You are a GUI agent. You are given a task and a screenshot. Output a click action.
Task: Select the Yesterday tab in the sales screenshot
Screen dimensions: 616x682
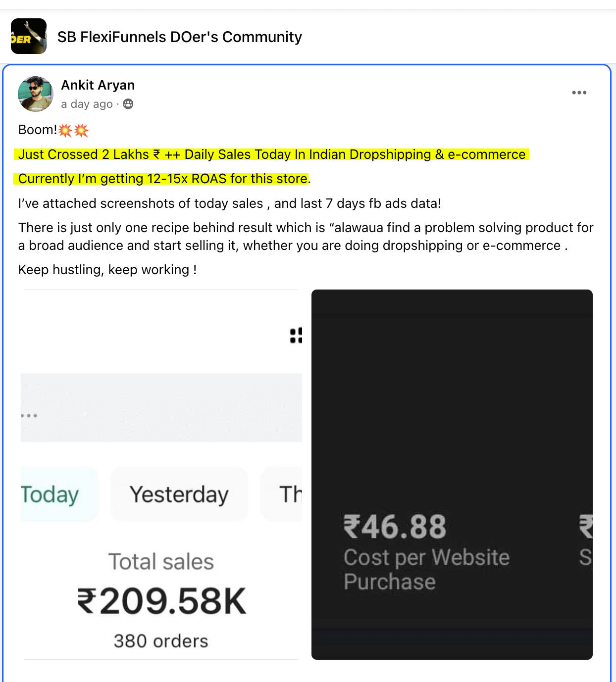[x=179, y=494]
